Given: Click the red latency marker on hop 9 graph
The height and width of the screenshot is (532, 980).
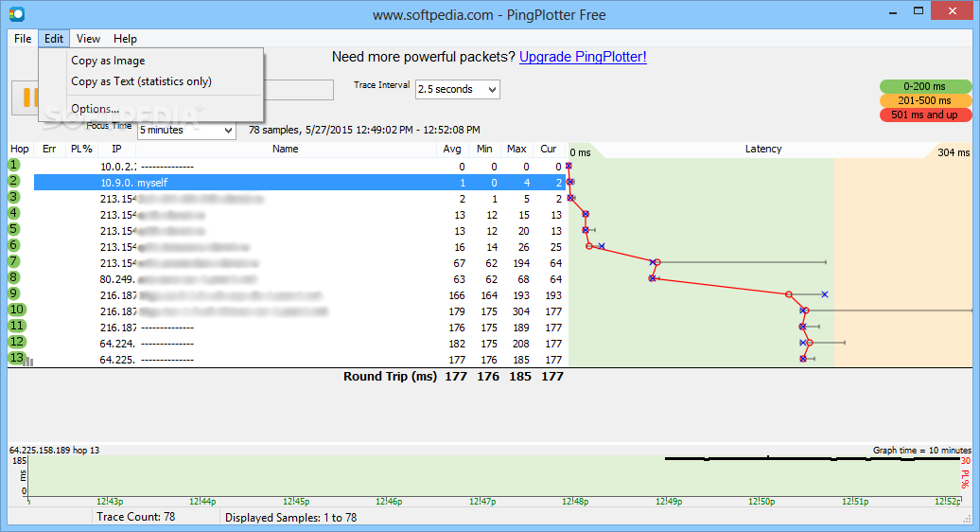Looking at the screenshot, I should pyautogui.click(x=789, y=294).
